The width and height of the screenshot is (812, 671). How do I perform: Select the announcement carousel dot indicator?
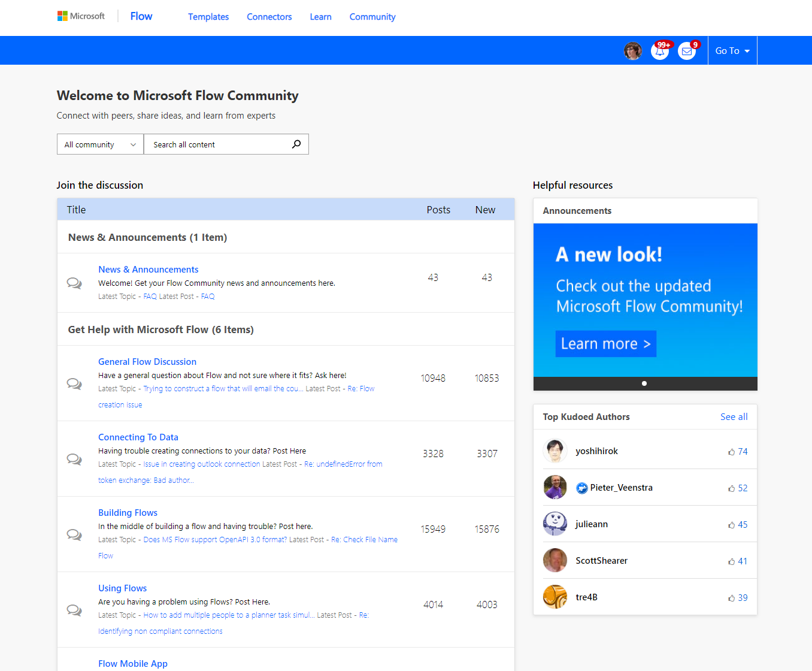coord(644,383)
